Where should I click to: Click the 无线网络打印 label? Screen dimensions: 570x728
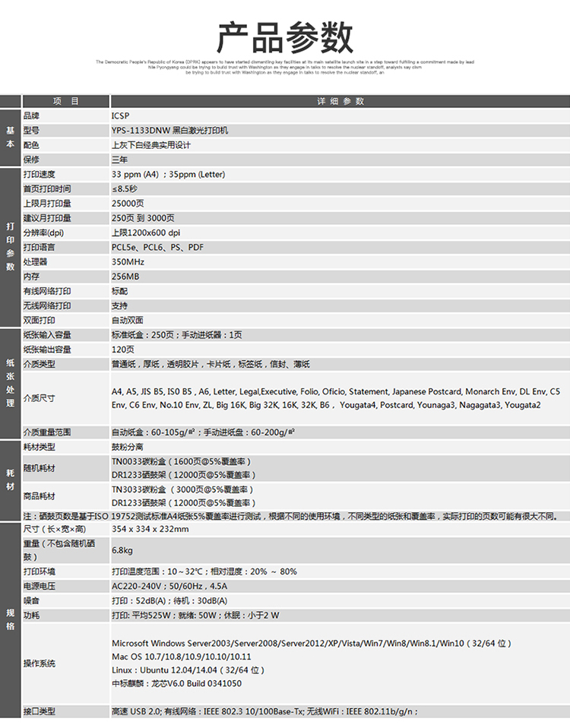(x=47, y=305)
